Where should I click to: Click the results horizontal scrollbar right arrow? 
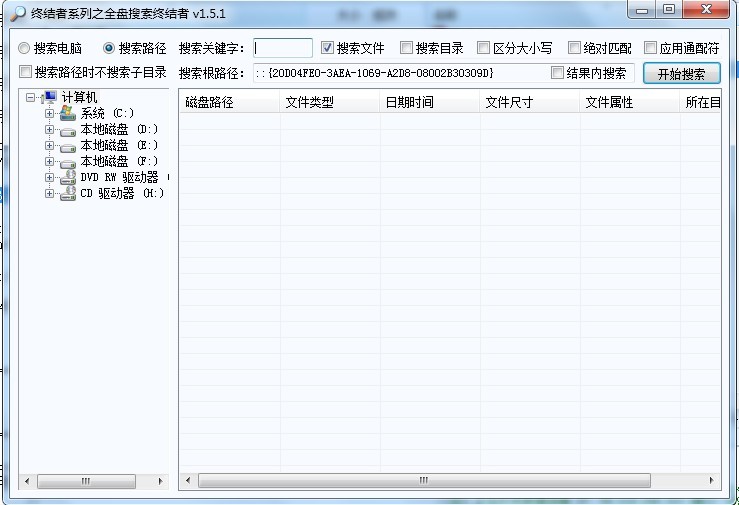711,481
